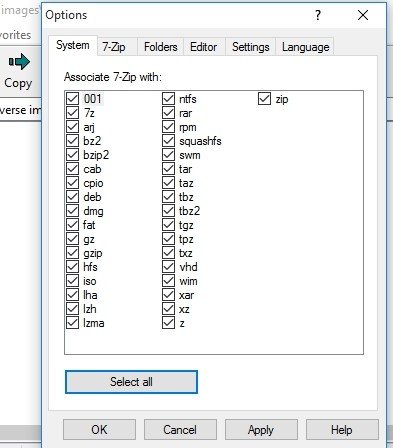The width and height of the screenshot is (393, 448).
Task: Toggle the lha checkbox
Action: [x=72, y=295]
